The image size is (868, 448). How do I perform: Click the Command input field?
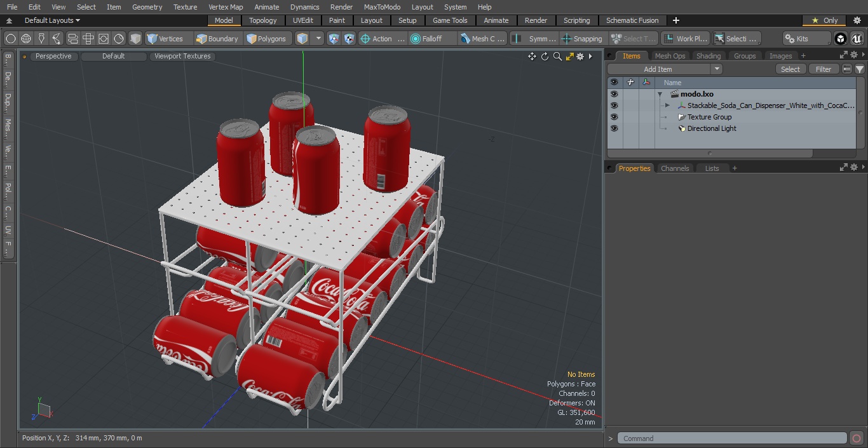point(732,438)
